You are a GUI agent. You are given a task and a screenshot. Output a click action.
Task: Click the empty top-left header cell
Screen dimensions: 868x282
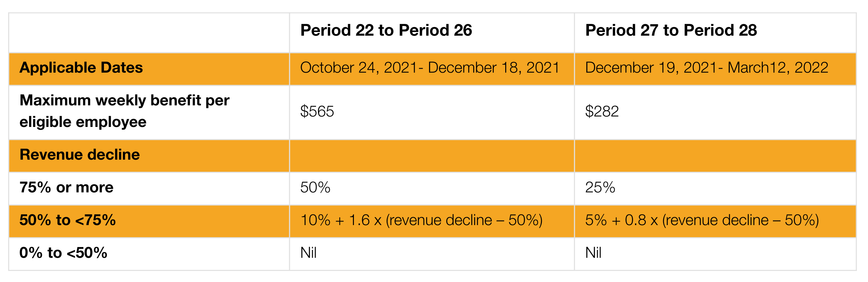[149, 33]
